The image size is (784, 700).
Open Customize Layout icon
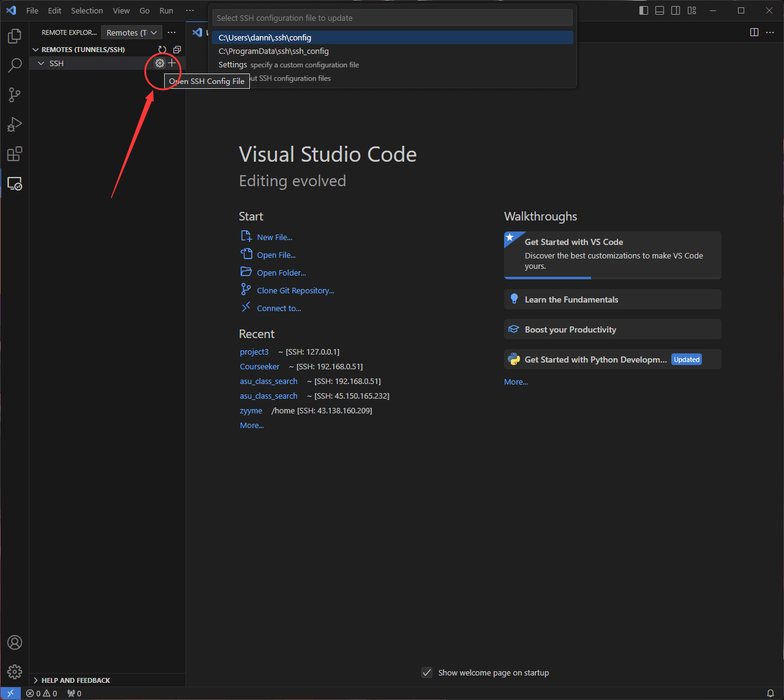692,10
